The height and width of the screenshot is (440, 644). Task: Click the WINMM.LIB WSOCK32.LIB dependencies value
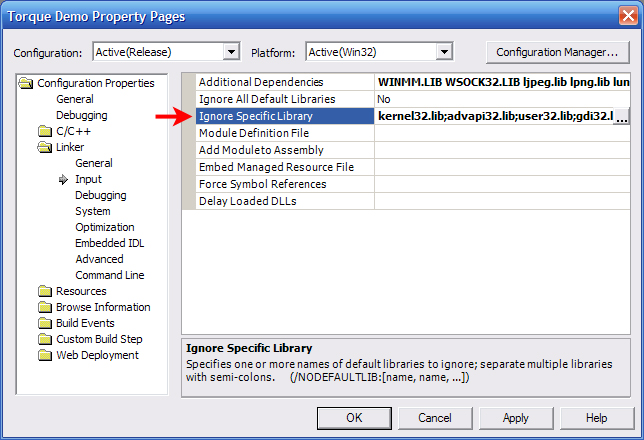click(502, 82)
